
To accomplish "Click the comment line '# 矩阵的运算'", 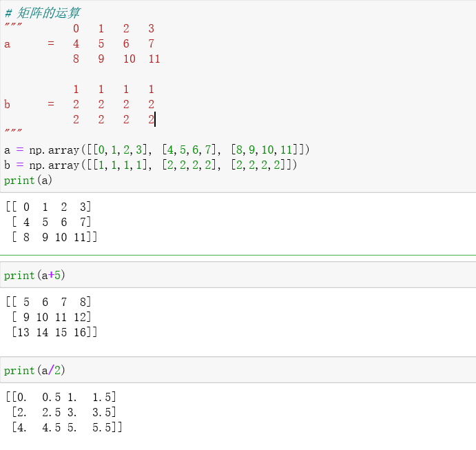I will tap(42, 13).
